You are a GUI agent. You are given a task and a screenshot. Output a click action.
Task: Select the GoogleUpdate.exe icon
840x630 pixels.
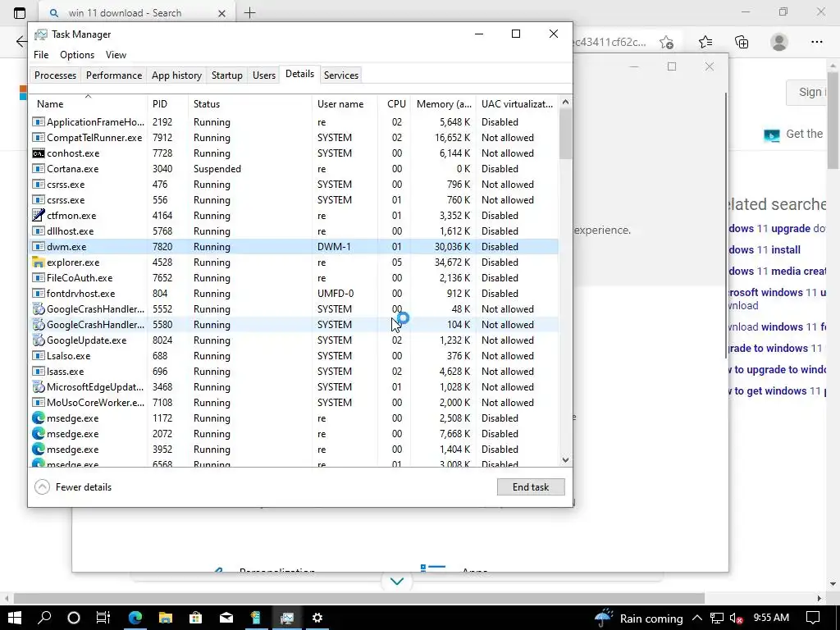(38, 340)
